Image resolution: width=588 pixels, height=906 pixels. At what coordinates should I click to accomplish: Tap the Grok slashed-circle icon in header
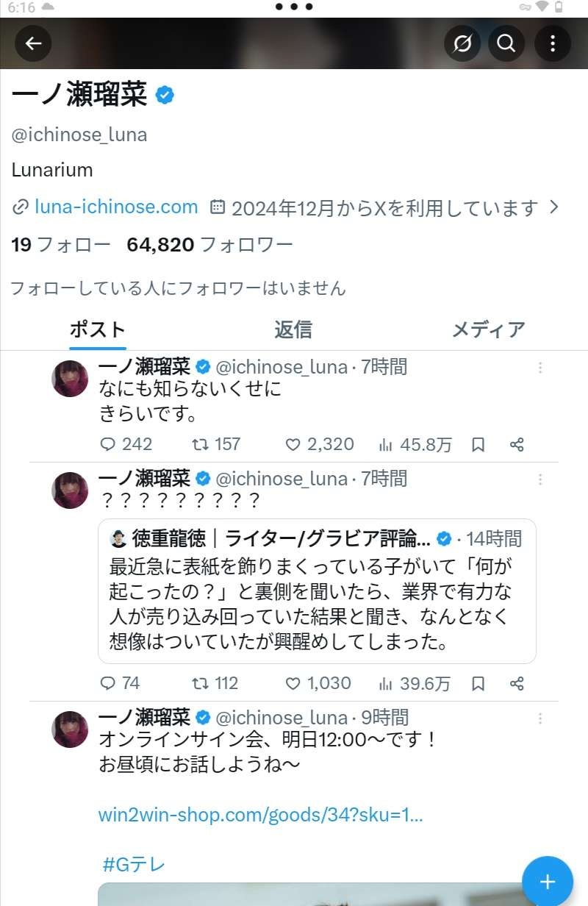462,43
